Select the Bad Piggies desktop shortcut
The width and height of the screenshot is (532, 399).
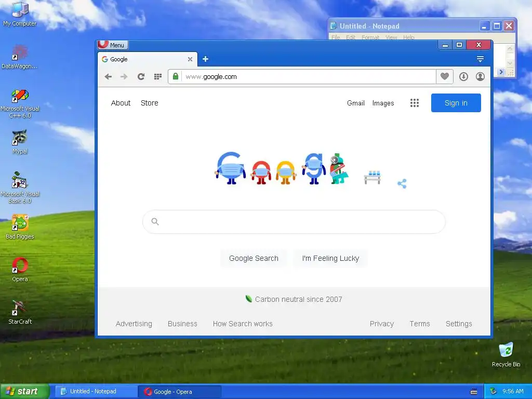20,227
